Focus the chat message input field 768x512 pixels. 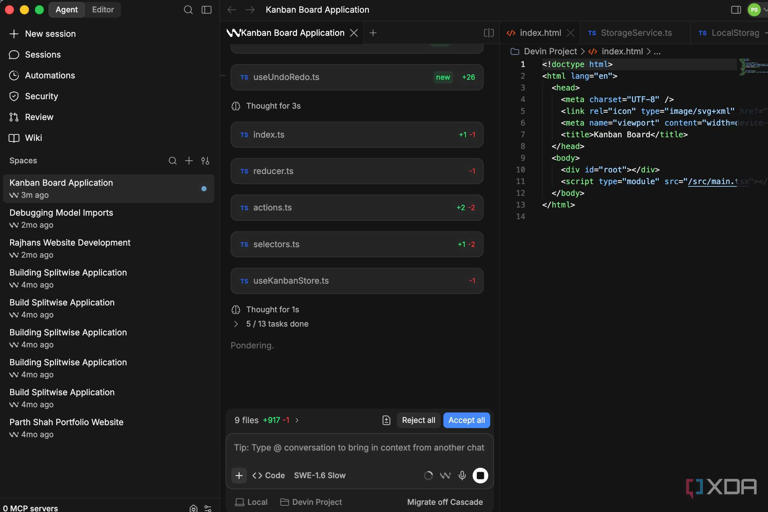point(359,448)
